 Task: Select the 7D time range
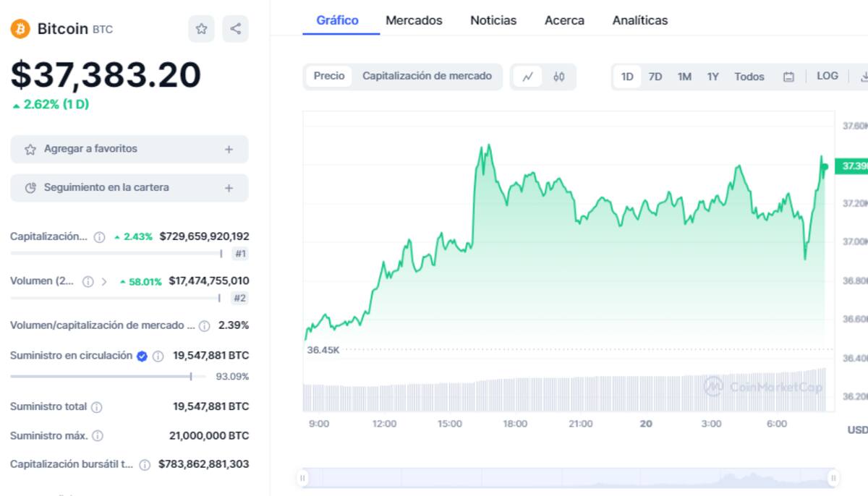click(655, 77)
